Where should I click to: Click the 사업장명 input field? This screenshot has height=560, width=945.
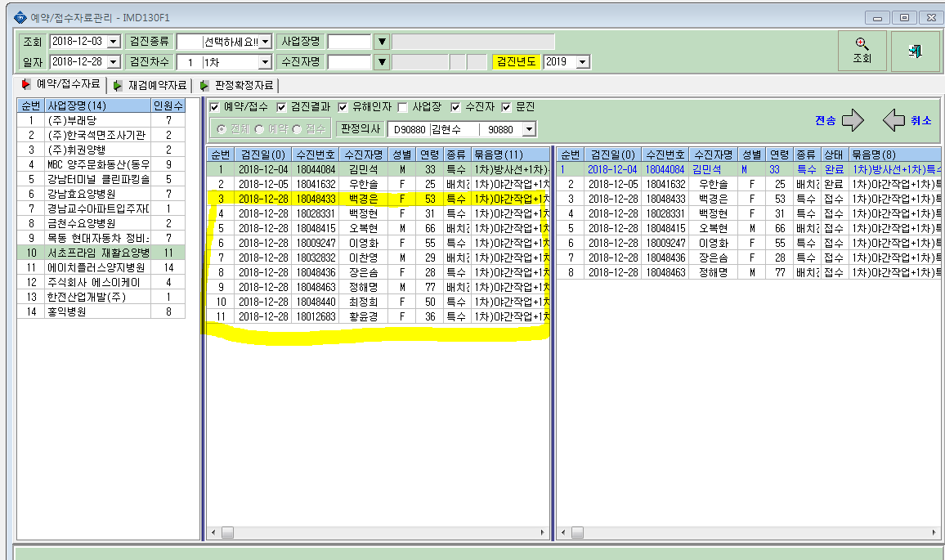(349, 42)
